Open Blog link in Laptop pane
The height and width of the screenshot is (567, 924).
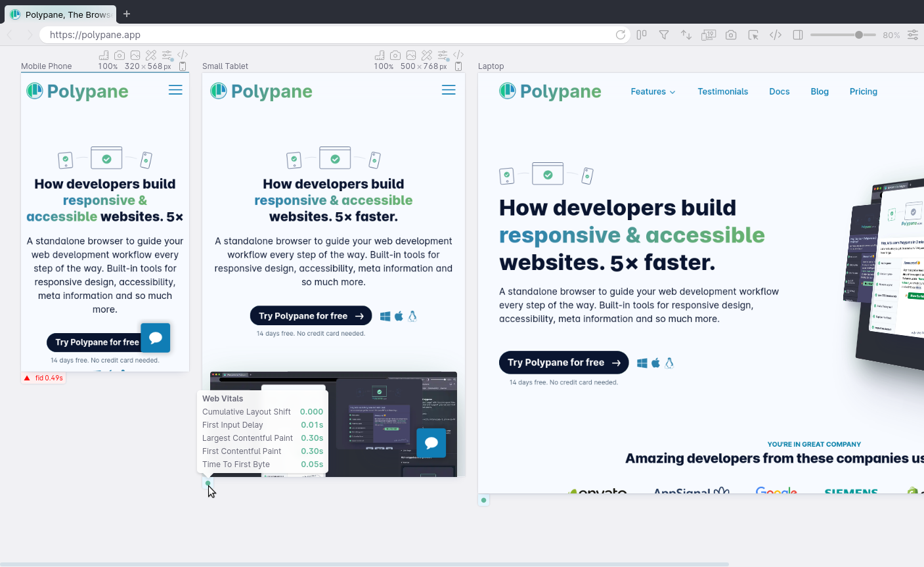click(820, 91)
